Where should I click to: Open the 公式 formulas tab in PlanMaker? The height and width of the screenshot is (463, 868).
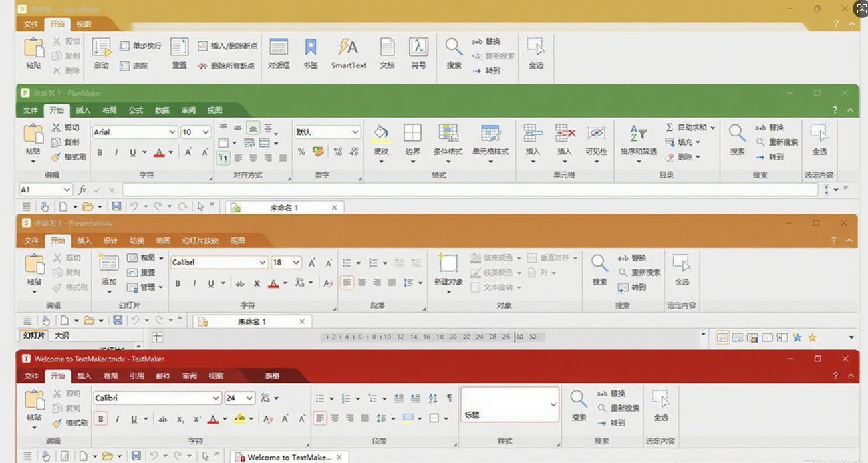pyautogui.click(x=136, y=110)
